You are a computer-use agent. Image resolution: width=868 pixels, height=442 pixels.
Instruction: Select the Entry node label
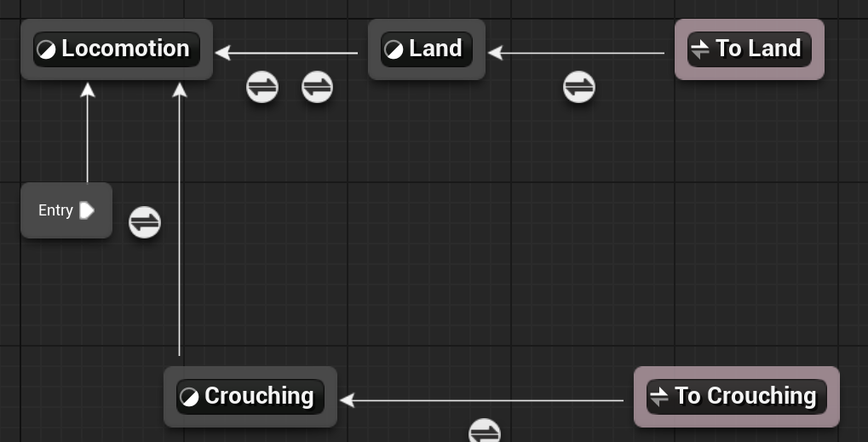coord(55,210)
